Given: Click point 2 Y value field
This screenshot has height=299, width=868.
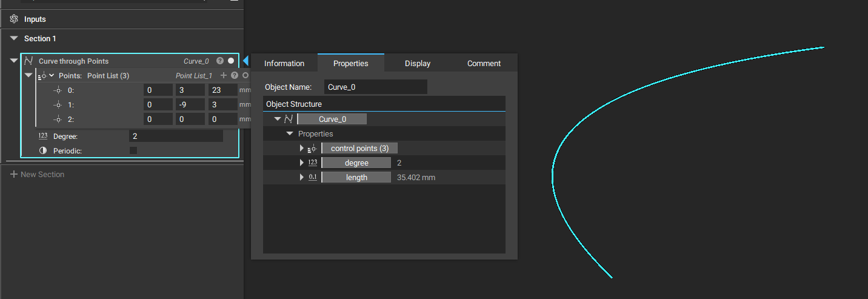Looking at the screenshot, I should pos(190,119).
